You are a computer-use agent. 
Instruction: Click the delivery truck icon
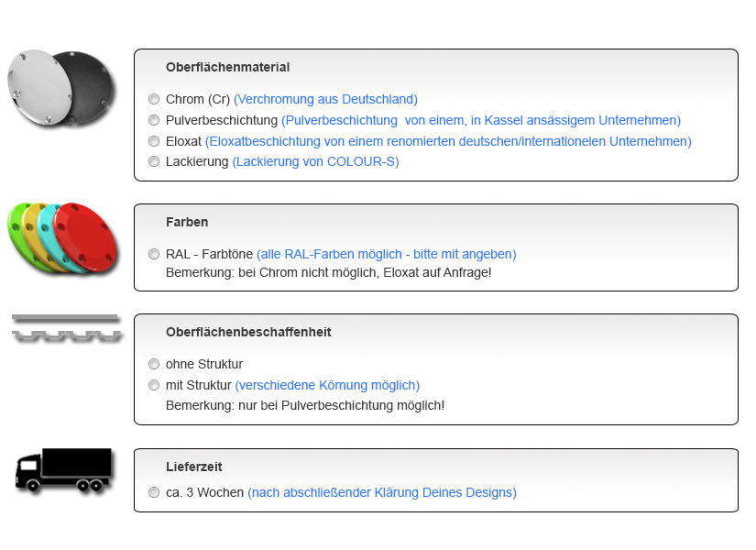62,469
